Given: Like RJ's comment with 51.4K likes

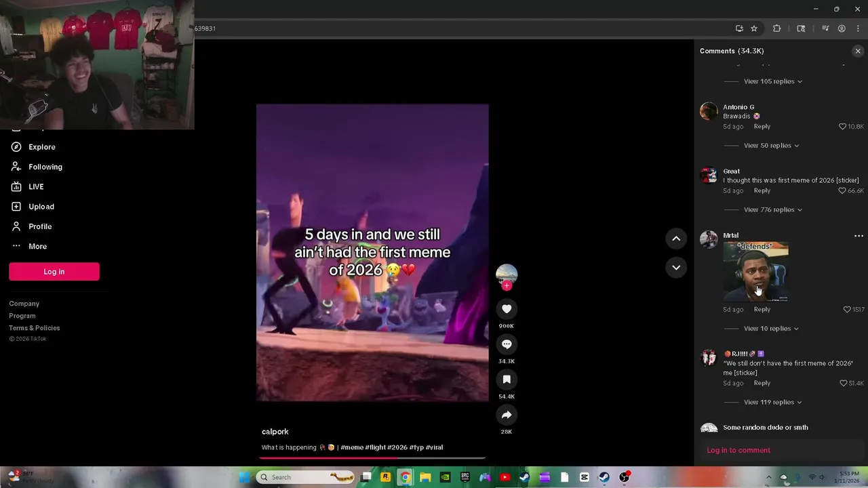Looking at the screenshot, I should point(843,384).
